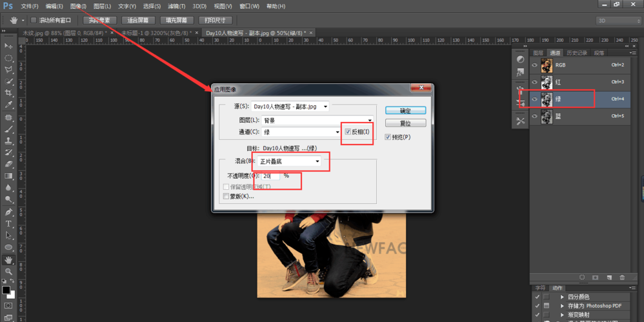This screenshot has width=644, height=322.
Task: Toggle RGB channel visibility eye
Action: point(534,65)
